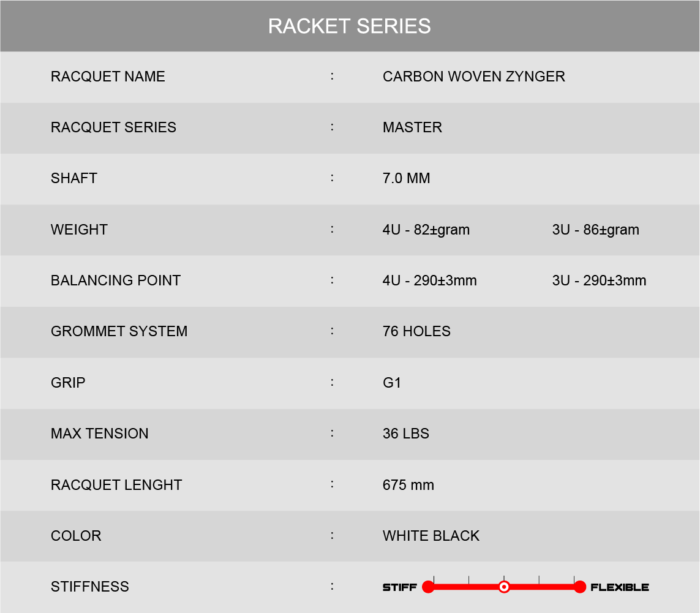Select the 4U - 82±gram weight value
This screenshot has height=613, width=700.
[x=426, y=230]
